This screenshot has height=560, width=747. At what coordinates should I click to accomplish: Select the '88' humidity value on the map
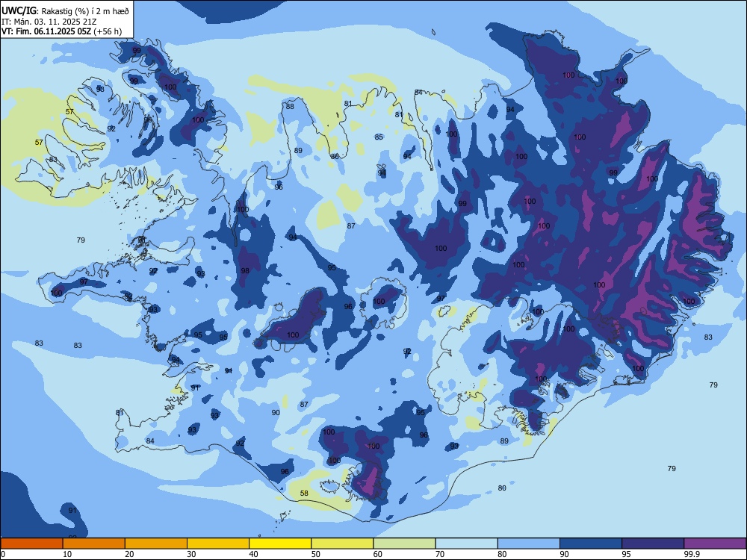290,107
